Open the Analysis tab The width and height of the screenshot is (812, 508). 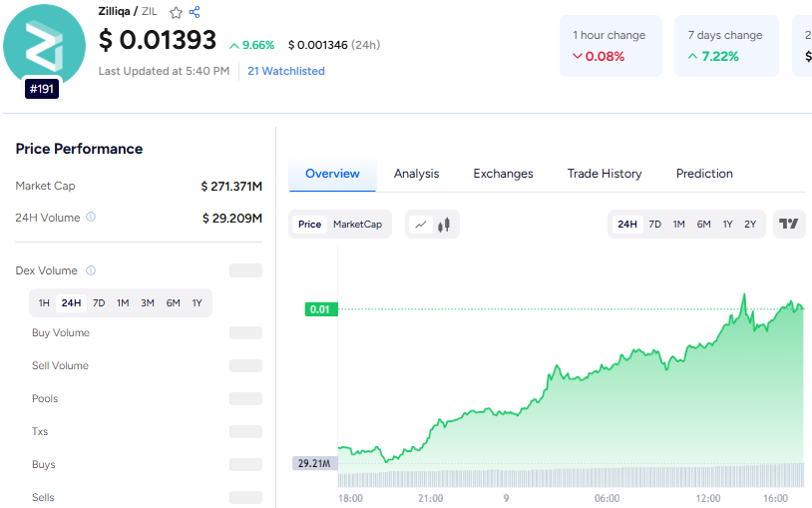coord(416,174)
